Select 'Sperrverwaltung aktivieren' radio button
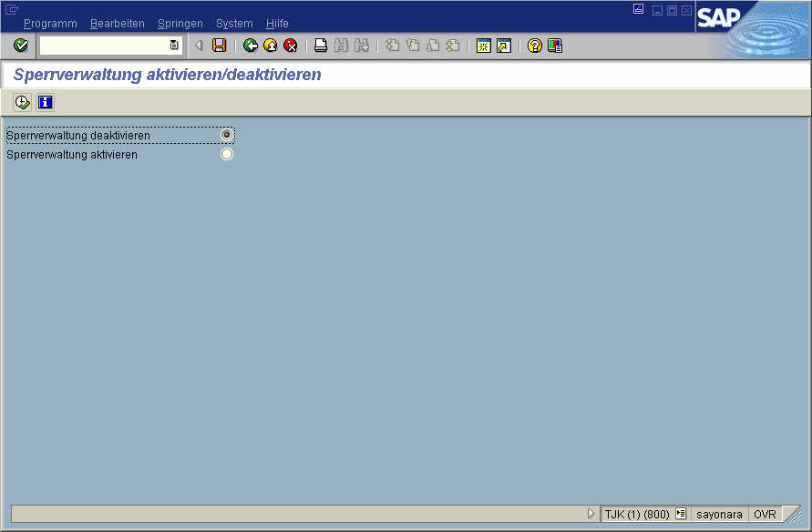Image resolution: width=812 pixels, height=532 pixels. [x=227, y=155]
